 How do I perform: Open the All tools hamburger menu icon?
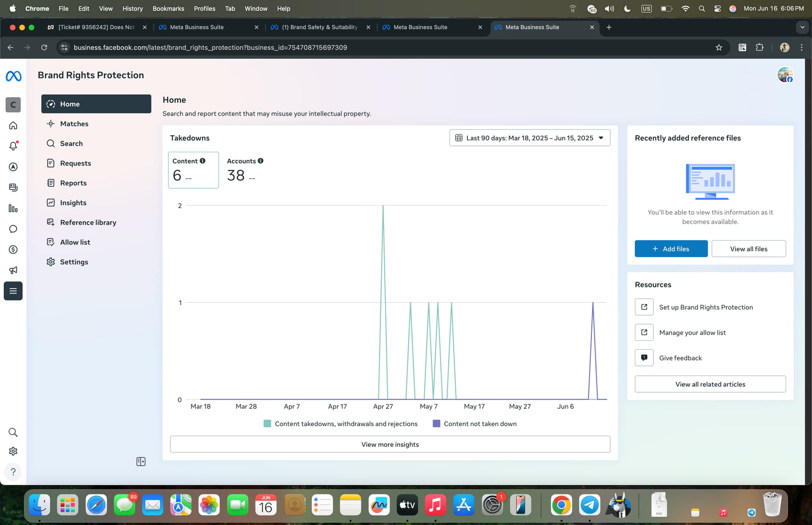(x=13, y=291)
